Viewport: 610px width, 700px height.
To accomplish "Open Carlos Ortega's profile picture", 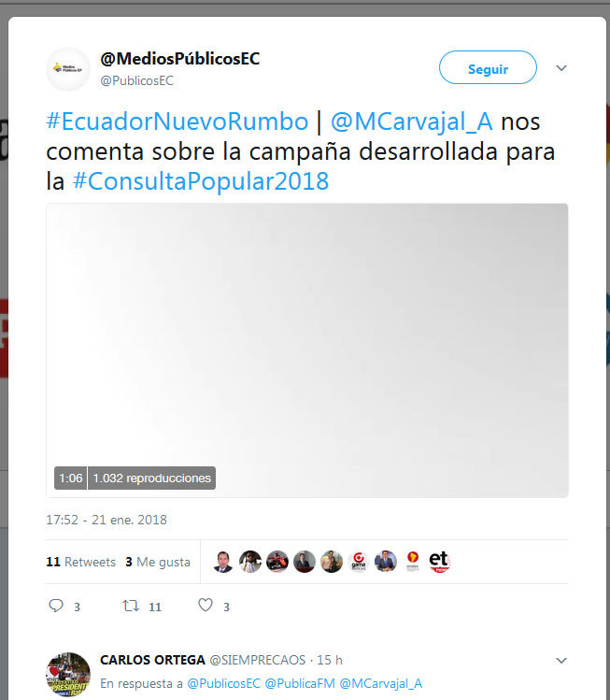I will coord(68,675).
